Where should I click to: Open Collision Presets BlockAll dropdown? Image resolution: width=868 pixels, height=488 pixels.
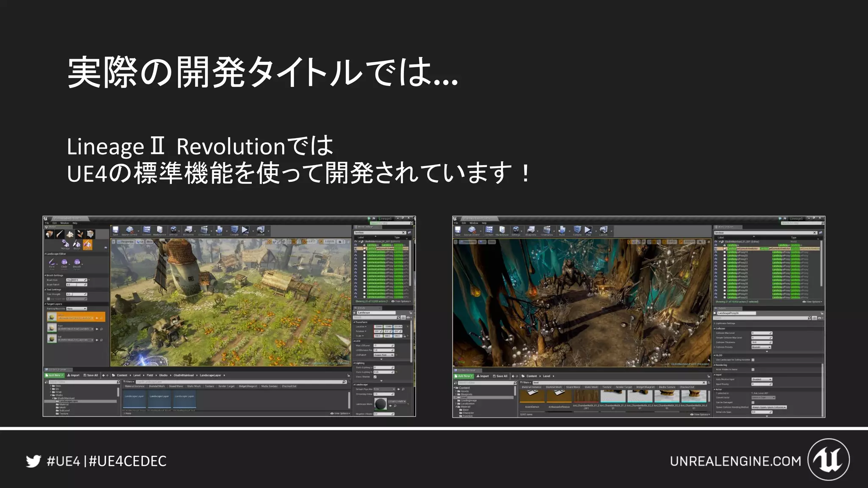(x=761, y=347)
